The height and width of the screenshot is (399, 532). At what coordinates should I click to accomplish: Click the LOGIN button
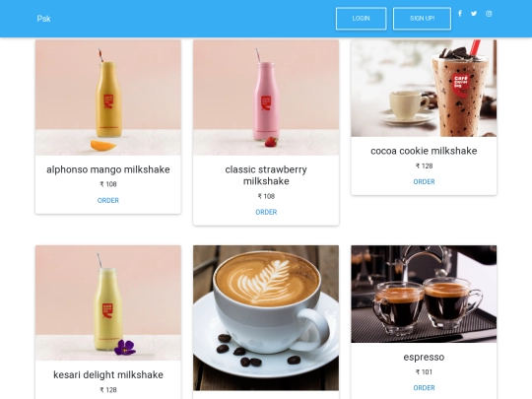[361, 19]
